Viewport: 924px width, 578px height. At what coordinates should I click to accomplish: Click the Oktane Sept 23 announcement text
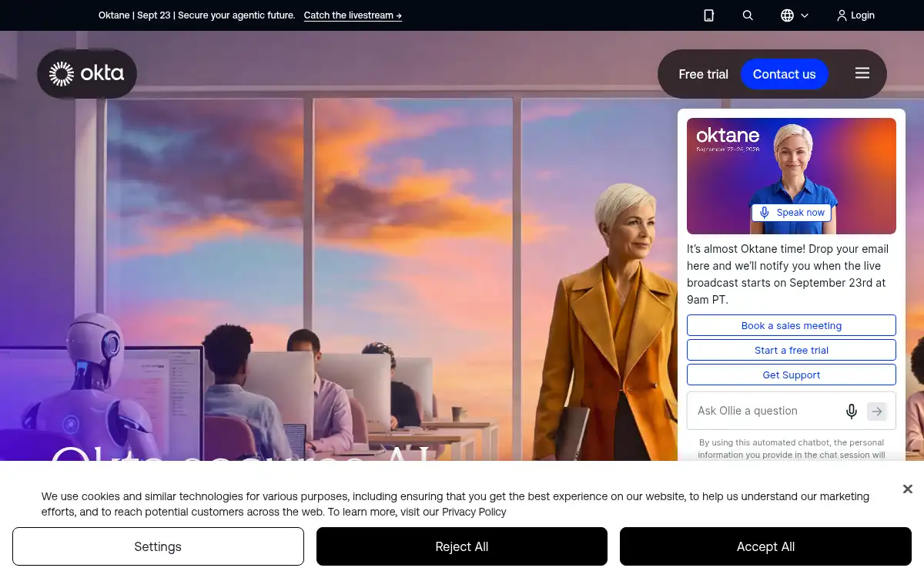[196, 15]
